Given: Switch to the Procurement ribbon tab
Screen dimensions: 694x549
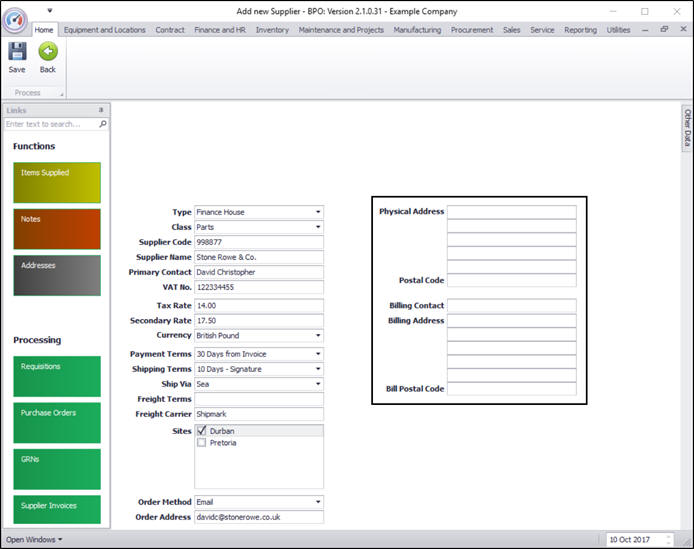Looking at the screenshot, I should (x=471, y=30).
